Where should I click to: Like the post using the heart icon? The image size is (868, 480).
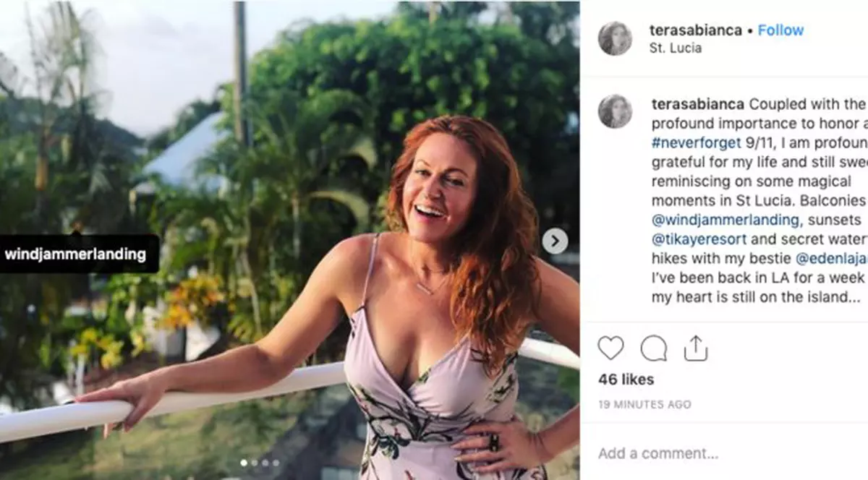click(x=611, y=348)
